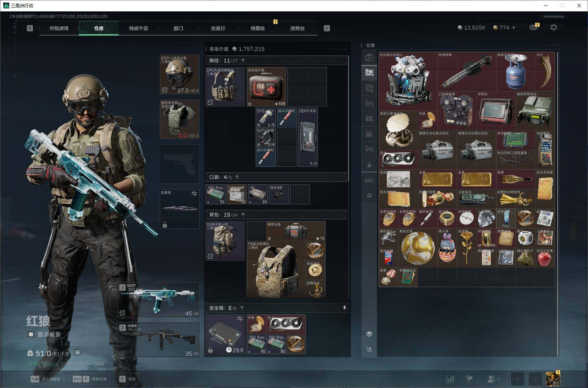Click the empty pistol sidearm slot
Image resolution: width=588 pixels, height=388 pixels.
tap(179, 164)
